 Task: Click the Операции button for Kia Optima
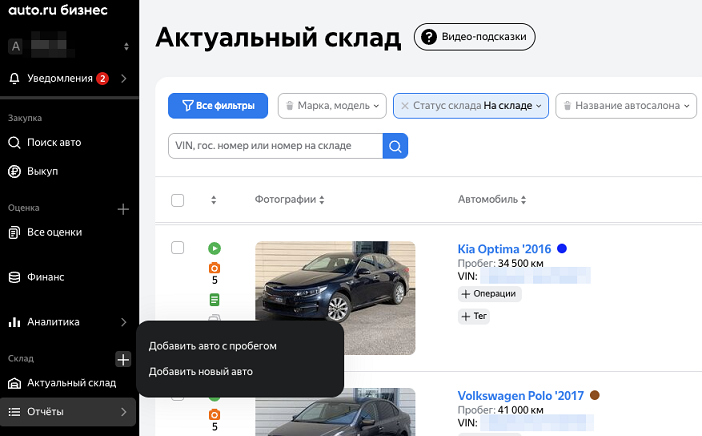coord(489,294)
